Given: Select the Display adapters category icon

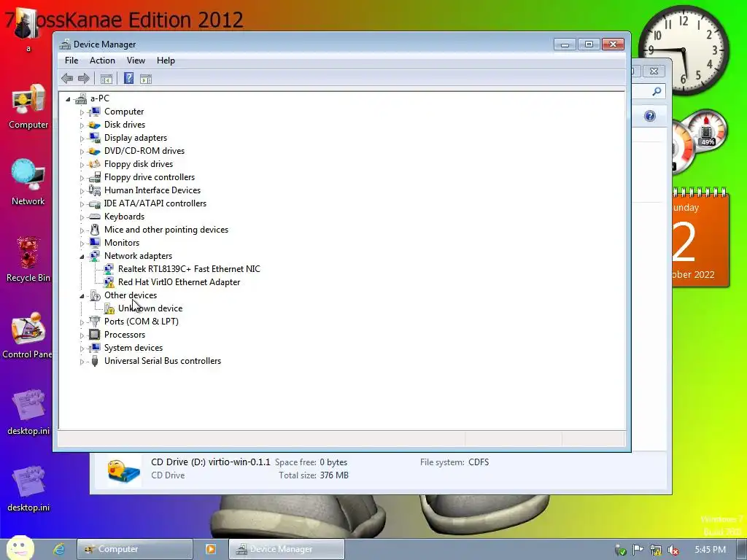Looking at the screenshot, I should click(95, 138).
